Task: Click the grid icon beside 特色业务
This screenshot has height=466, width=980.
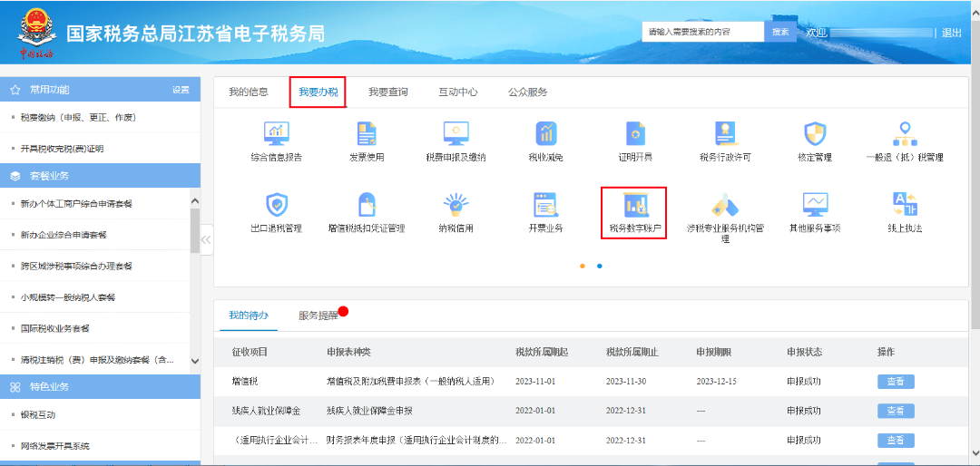Action: coord(15,386)
